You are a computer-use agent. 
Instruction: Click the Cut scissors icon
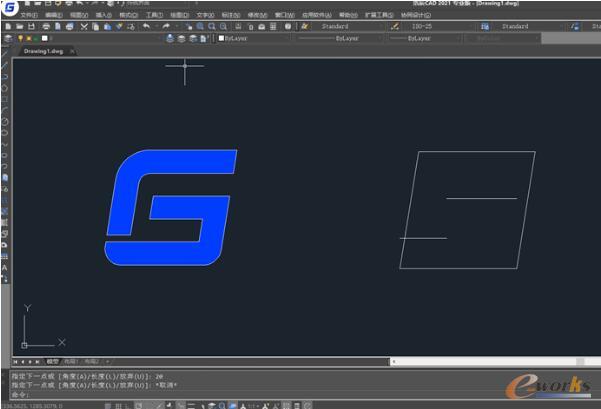click(x=84, y=26)
